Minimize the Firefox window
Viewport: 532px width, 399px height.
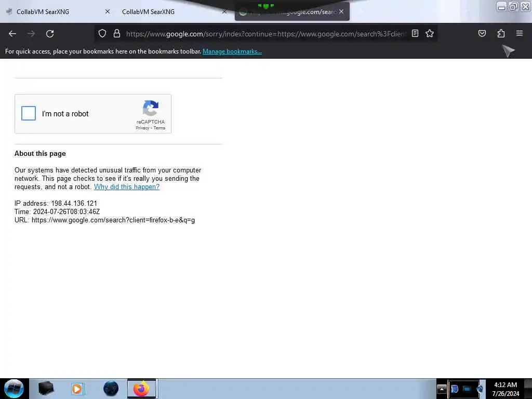(x=501, y=6)
